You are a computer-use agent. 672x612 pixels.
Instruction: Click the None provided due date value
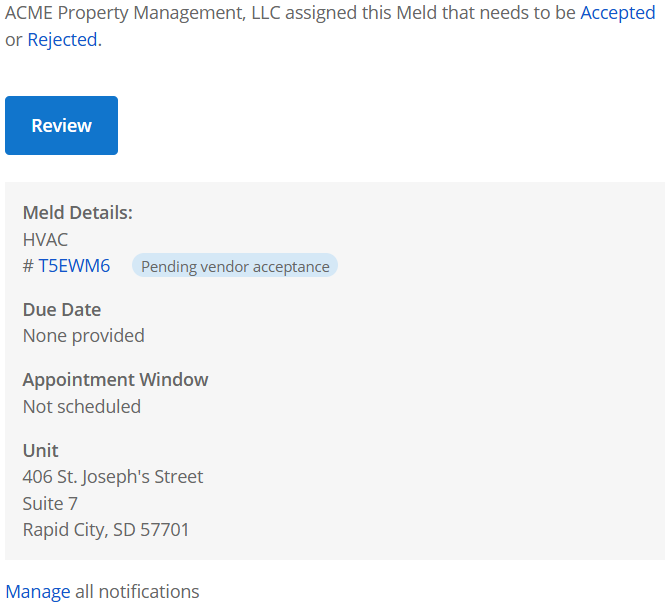[84, 336]
